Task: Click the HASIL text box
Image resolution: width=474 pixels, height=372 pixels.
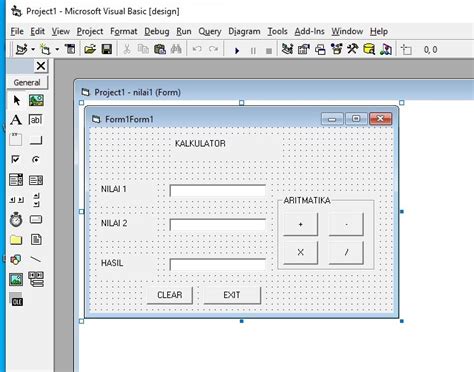Action: click(x=218, y=264)
